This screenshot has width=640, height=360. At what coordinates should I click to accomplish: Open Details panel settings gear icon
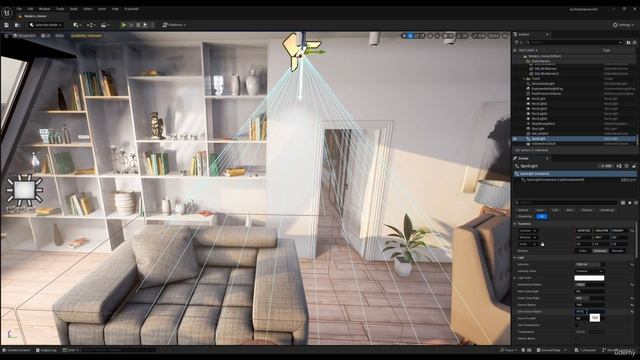click(636, 202)
